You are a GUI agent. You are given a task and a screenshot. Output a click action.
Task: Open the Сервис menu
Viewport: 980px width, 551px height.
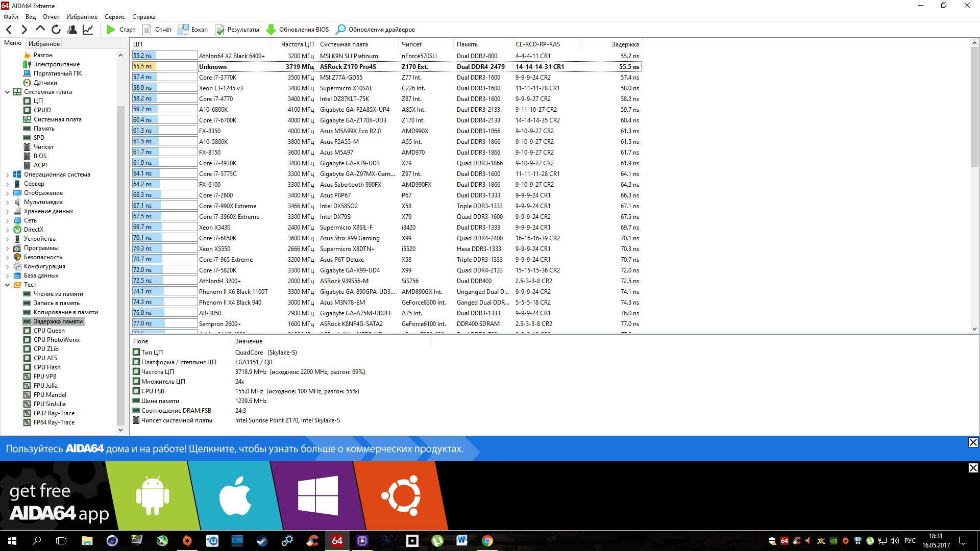[114, 17]
